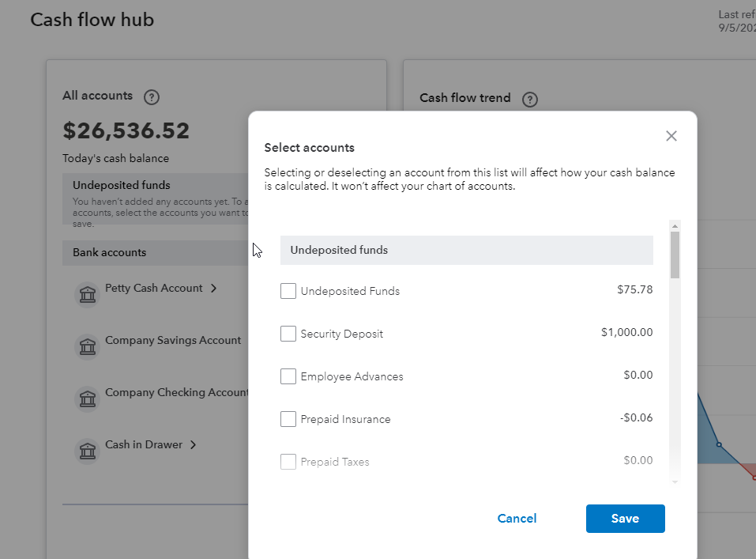Click the help icon next to All accounts
This screenshot has height=559, width=756.
(x=152, y=97)
